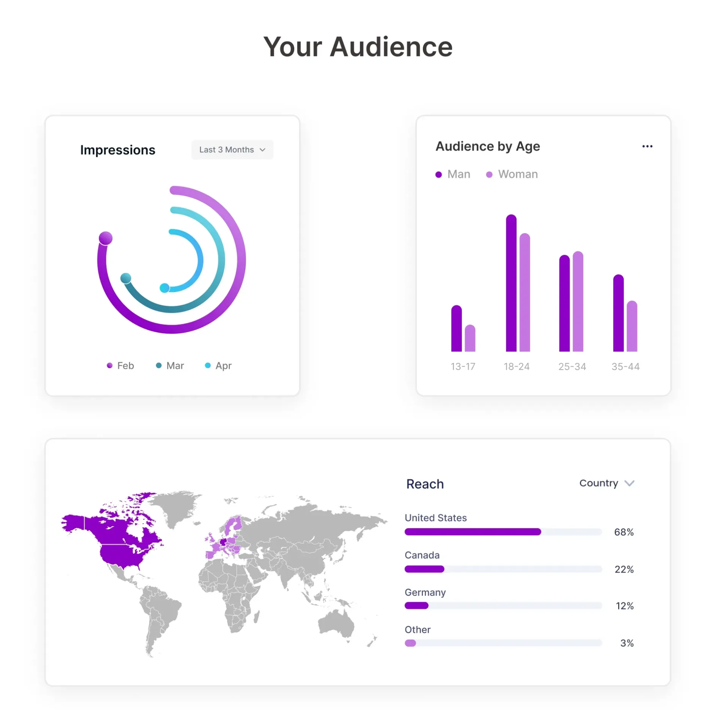This screenshot has height=728, width=716.
Task: Select the Apr legend dot on Impressions chart
Action: click(208, 366)
